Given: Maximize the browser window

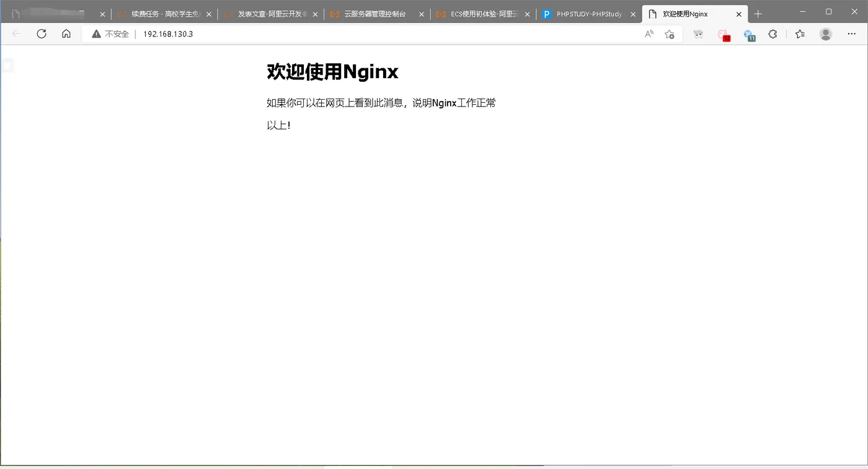Looking at the screenshot, I should coord(829,11).
